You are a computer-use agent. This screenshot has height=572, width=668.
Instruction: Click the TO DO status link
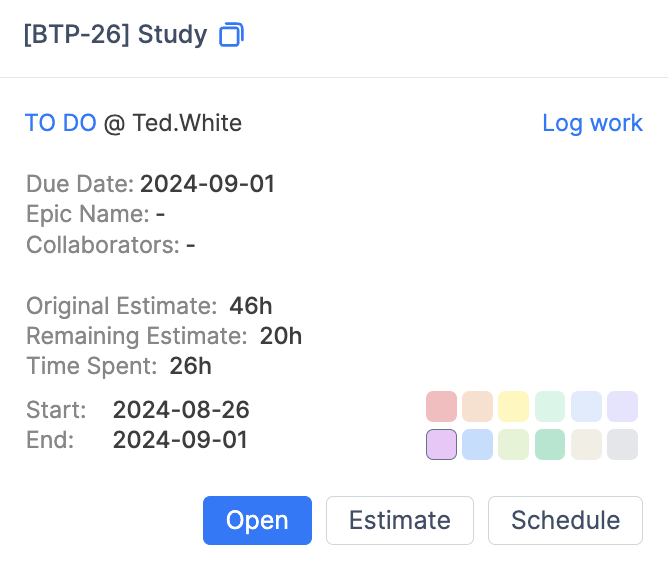point(60,123)
